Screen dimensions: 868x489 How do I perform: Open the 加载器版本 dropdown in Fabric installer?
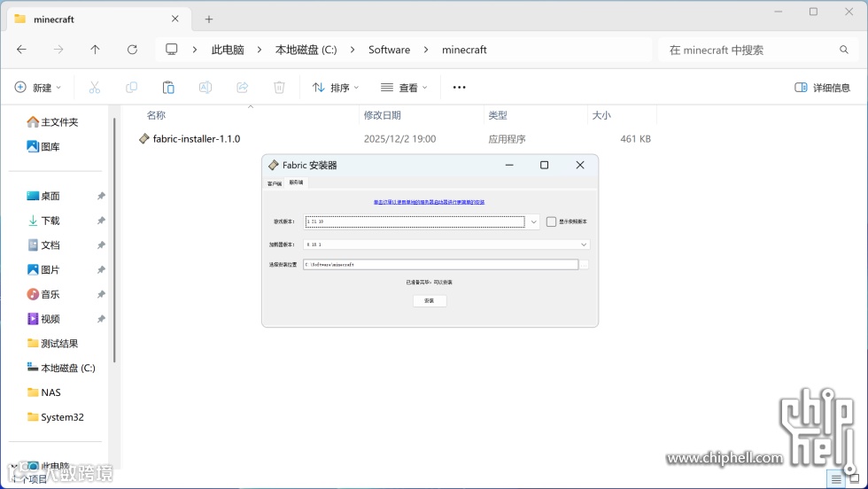click(584, 244)
